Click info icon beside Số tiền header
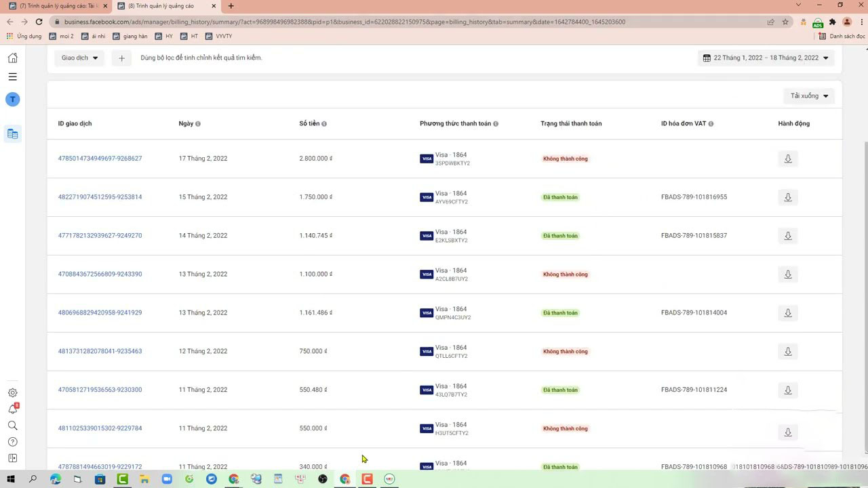The height and width of the screenshot is (488, 868). [x=324, y=124]
